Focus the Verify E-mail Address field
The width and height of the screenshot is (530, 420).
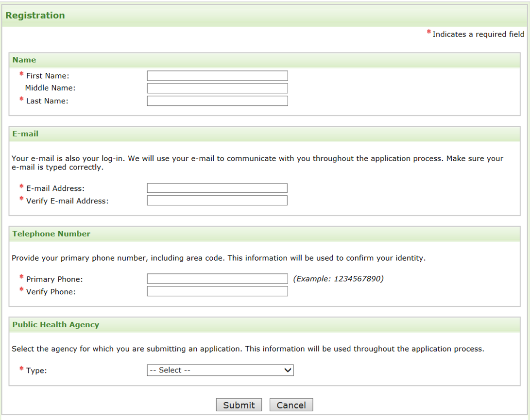(217, 201)
